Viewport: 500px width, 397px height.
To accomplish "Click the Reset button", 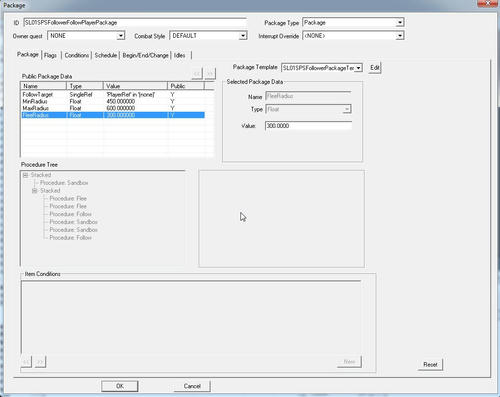I will [430, 364].
